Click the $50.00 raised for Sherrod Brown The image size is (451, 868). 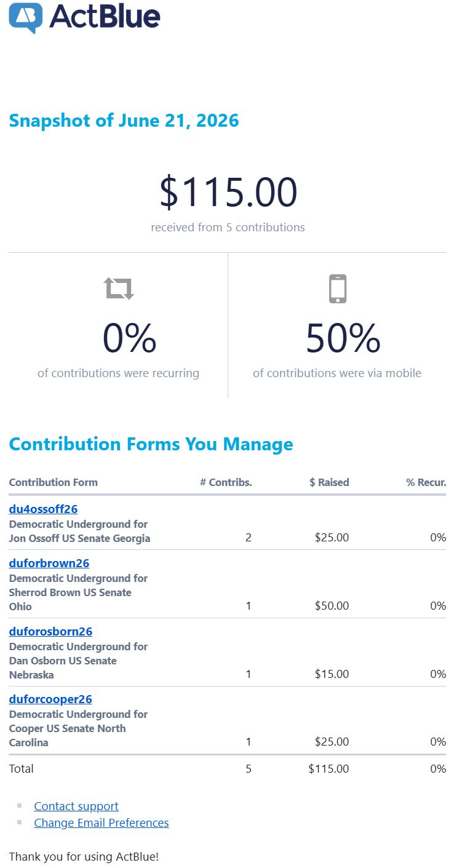click(x=332, y=606)
